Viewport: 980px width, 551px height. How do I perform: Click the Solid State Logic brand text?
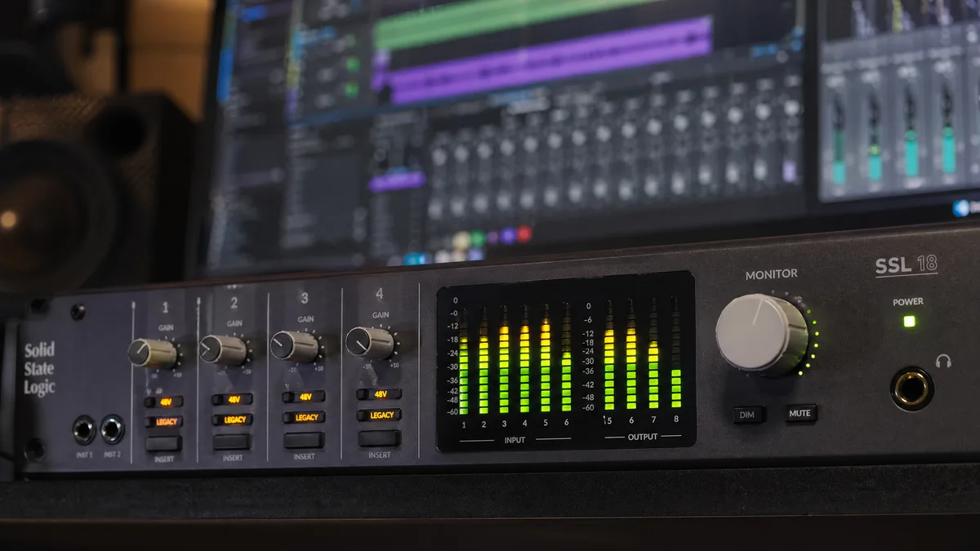(39, 368)
